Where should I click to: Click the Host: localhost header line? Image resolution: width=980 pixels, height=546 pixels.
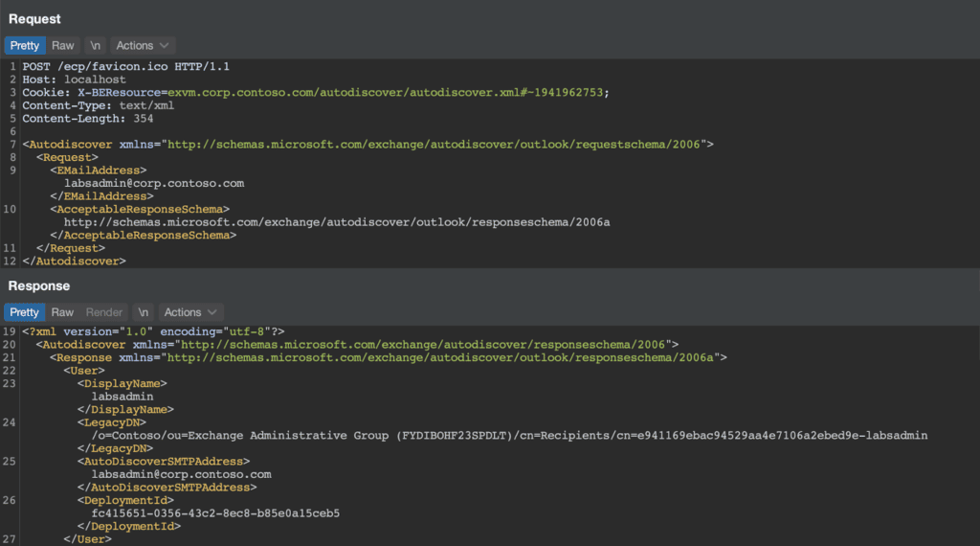pyautogui.click(x=75, y=80)
